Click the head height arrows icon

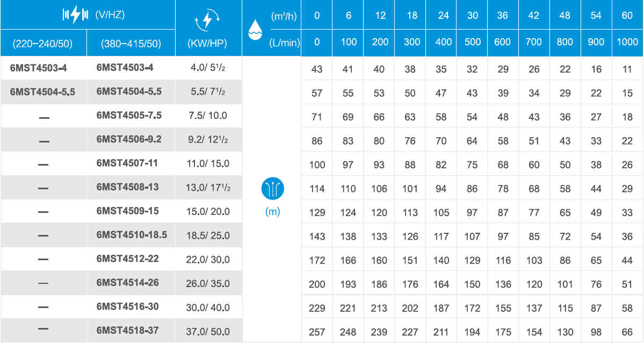tap(273, 189)
